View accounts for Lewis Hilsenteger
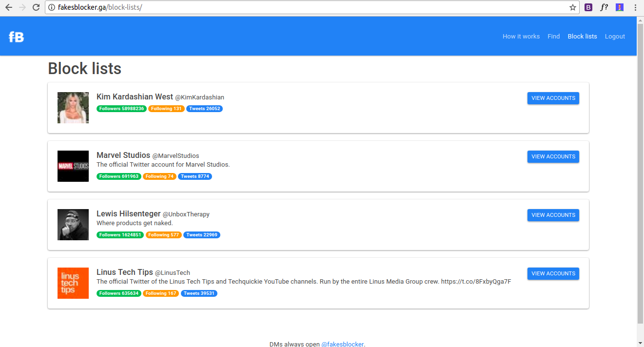This screenshot has height=347, width=644. click(553, 215)
